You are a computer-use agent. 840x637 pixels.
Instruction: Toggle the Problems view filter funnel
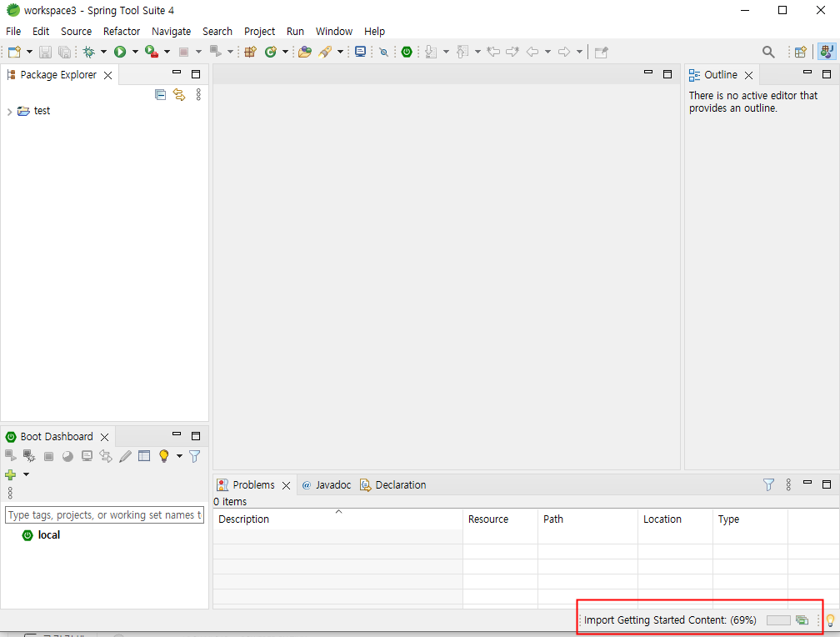768,484
